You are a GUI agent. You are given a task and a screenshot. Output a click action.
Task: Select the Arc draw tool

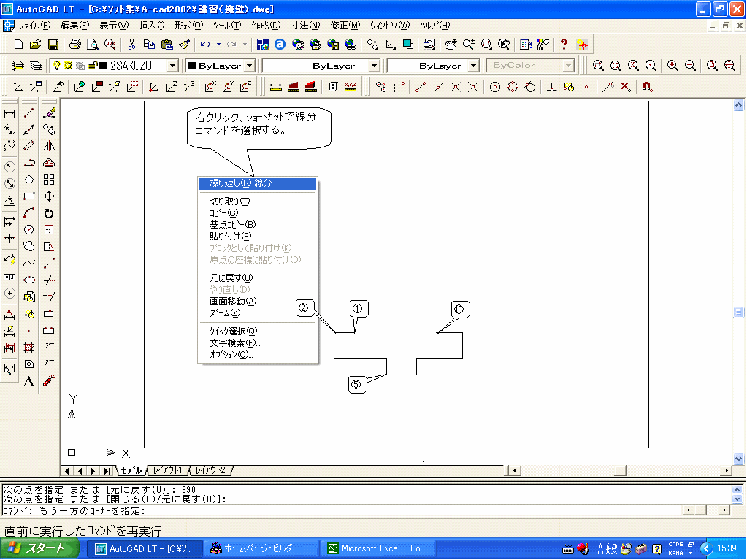(x=29, y=213)
